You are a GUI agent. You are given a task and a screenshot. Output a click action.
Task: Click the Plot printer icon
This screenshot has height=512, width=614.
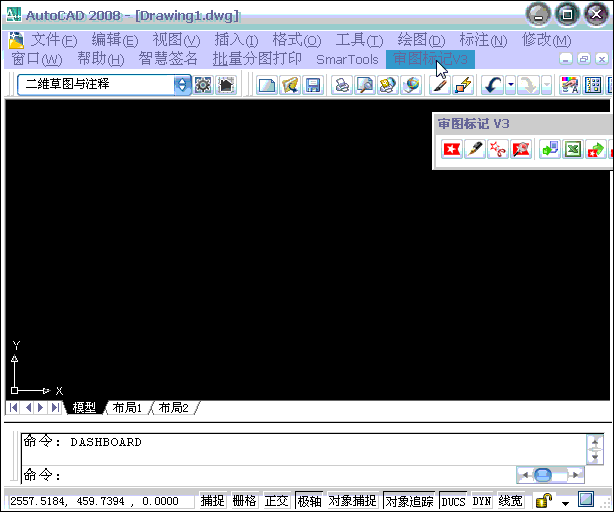[x=342, y=85]
